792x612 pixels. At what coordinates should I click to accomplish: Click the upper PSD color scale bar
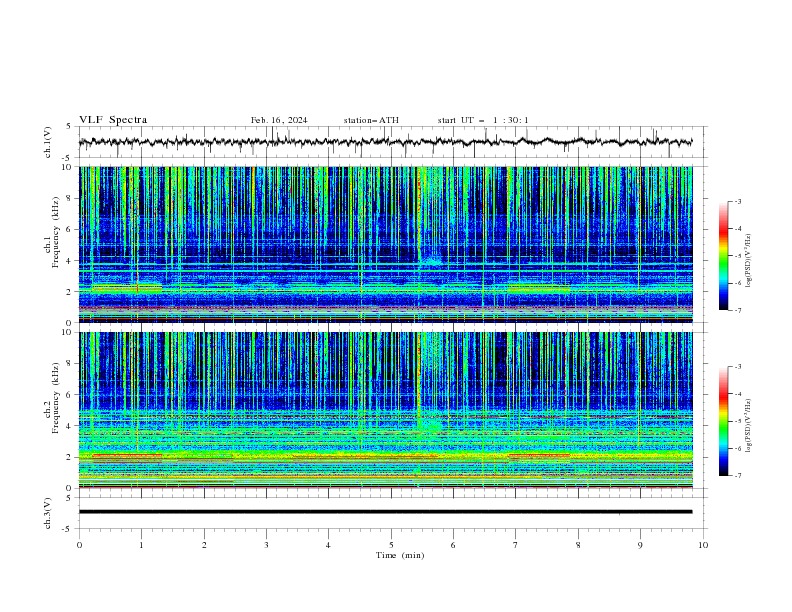point(724,255)
